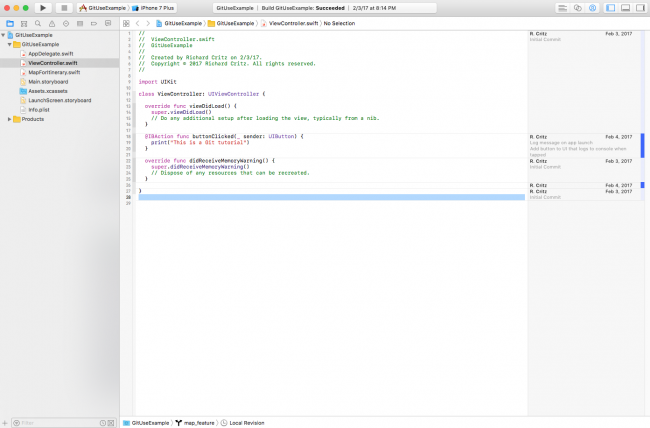Toggle the Debug area visibility
The height and width of the screenshot is (428, 650).
coord(626,8)
